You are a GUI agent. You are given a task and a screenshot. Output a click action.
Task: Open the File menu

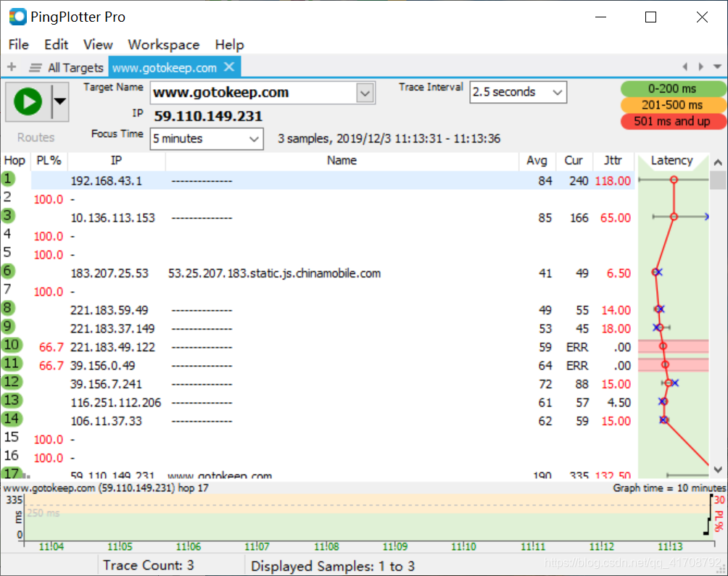[19, 44]
